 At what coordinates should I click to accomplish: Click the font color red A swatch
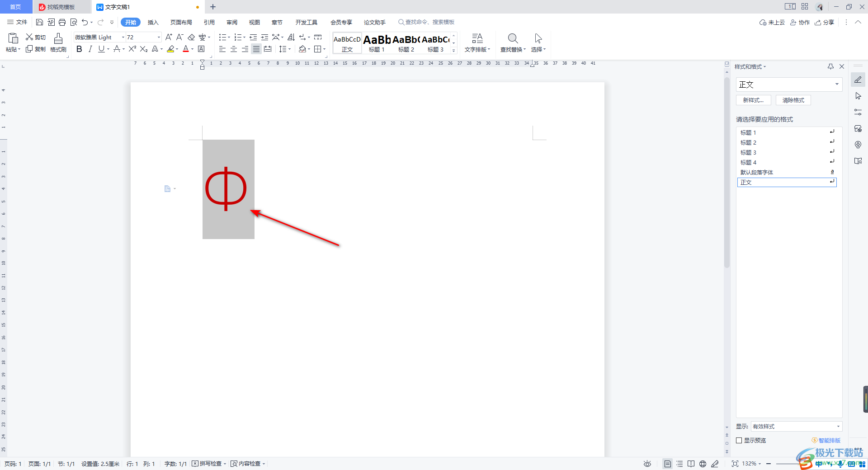[x=186, y=49]
